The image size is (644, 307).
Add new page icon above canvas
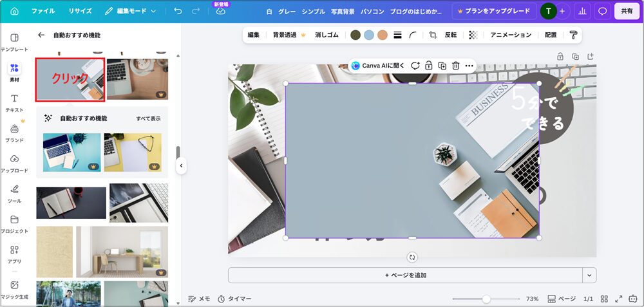[x=591, y=56]
